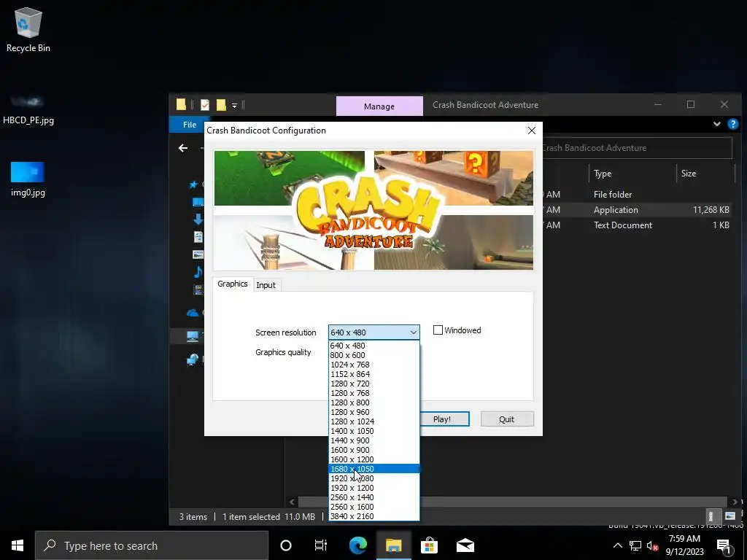Open the taskbar clock and date
The image size is (747, 560).
(684, 545)
